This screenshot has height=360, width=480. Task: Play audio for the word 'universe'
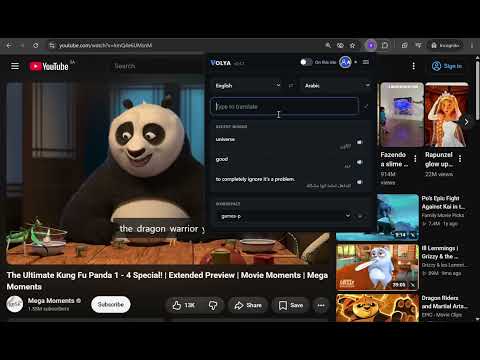point(359,142)
